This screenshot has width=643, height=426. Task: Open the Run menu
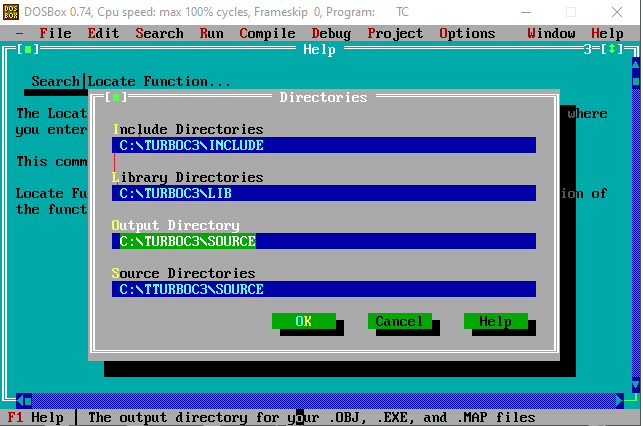[x=212, y=33]
